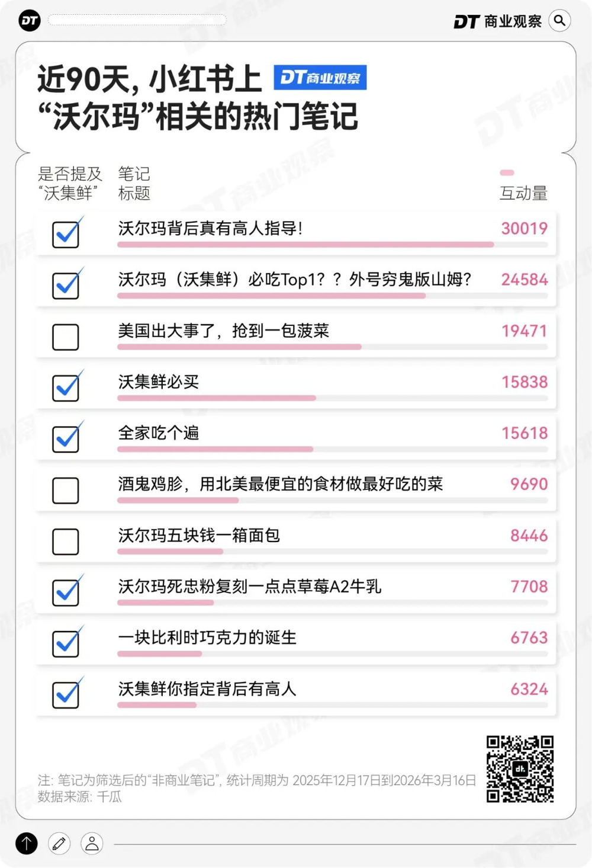Click the QR code image
The width and height of the screenshot is (592, 868).
point(520,769)
